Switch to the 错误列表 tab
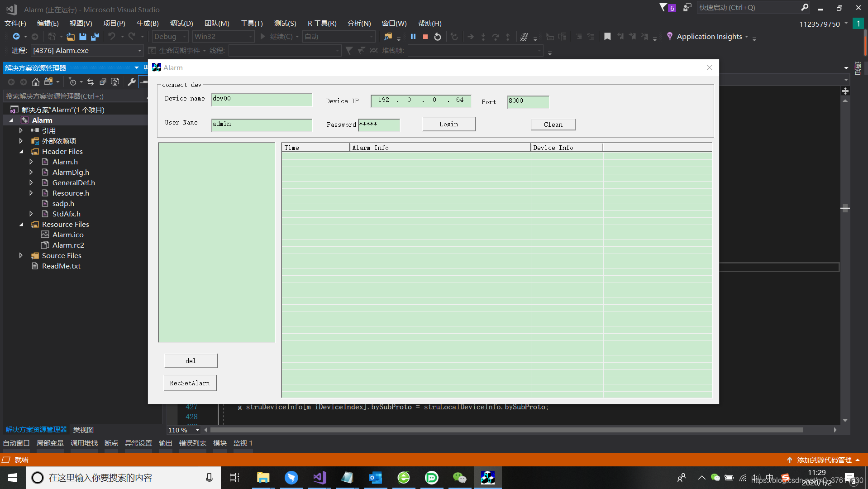 [192, 443]
